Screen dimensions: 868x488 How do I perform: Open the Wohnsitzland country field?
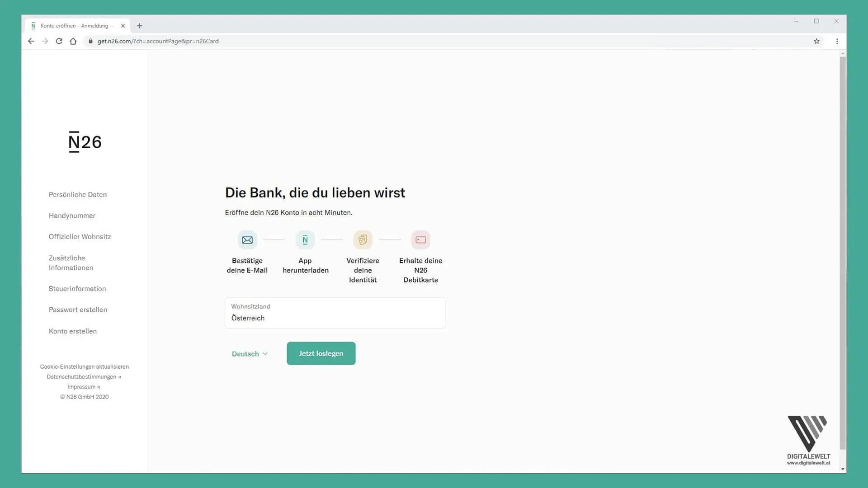[335, 313]
